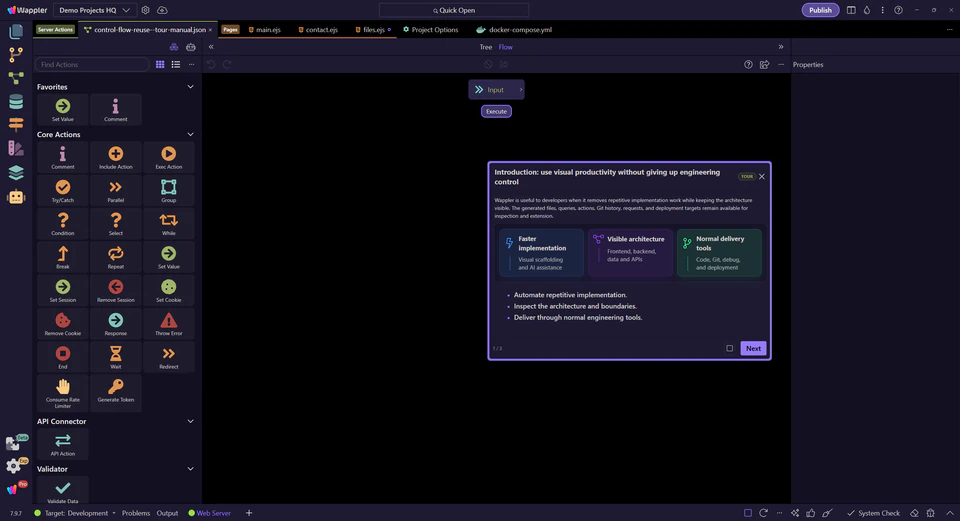Open the Project Options tab
The image size is (960, 521).
(430, 29)
